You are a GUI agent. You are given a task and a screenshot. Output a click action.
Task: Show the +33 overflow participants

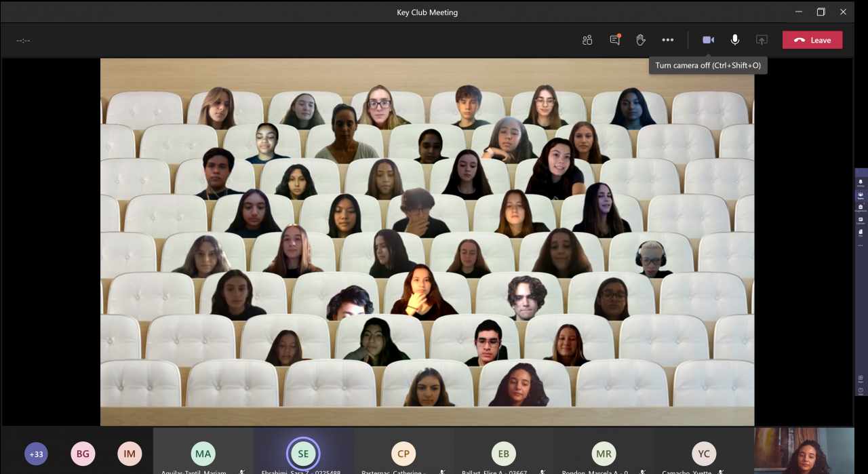[x=36, y=454]
